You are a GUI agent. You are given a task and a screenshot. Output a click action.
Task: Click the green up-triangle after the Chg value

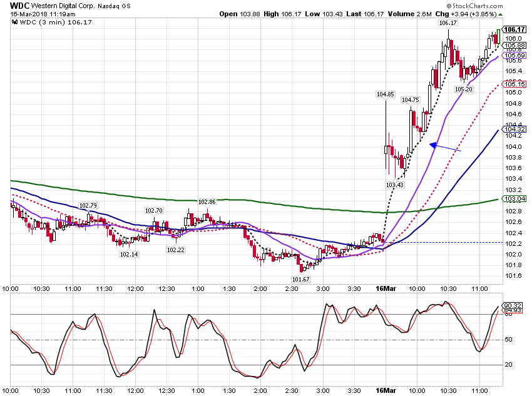(x=501, y=14)
